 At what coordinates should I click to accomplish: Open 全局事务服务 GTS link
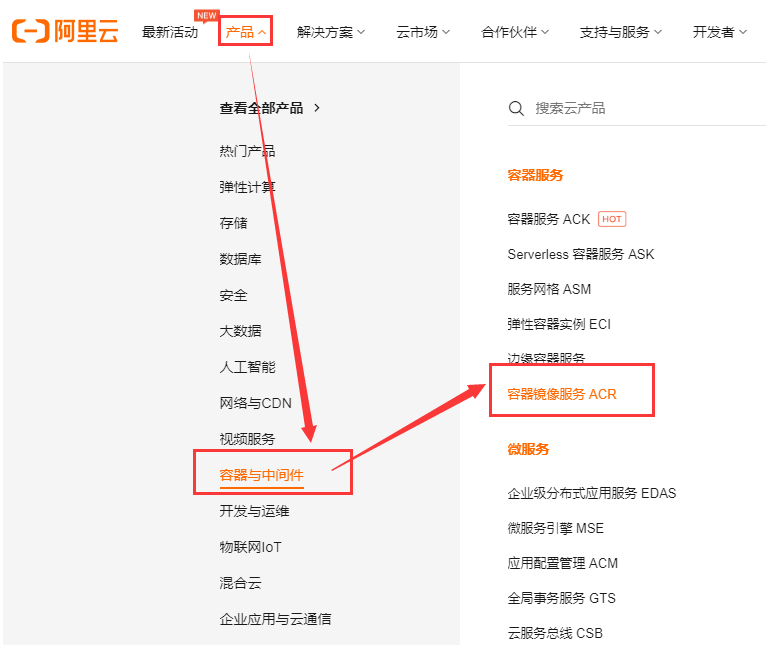pyautogui.click(x=562, y=599)
